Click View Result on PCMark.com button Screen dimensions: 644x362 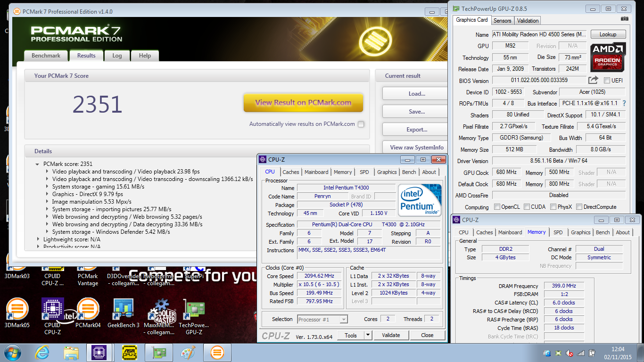(x=303, y=102)
